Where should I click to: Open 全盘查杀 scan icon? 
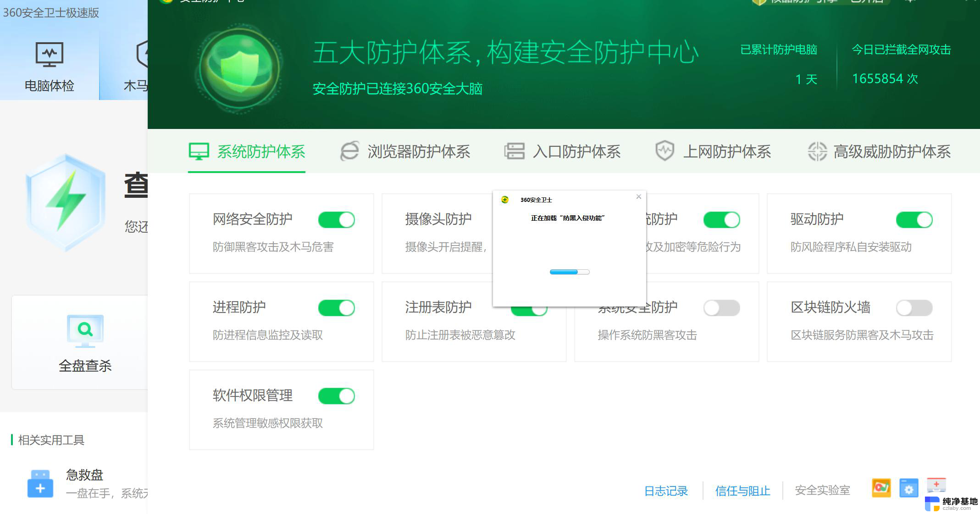(85, 331)
